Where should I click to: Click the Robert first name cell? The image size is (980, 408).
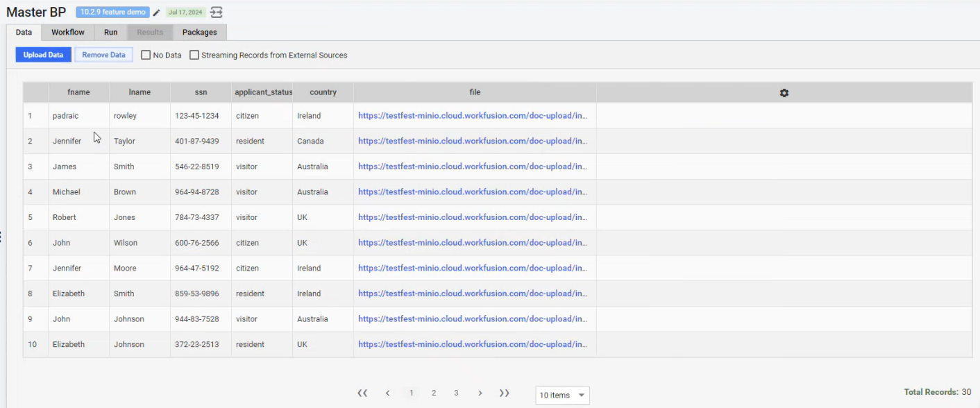pyautogui.click(x=78, y=217)
